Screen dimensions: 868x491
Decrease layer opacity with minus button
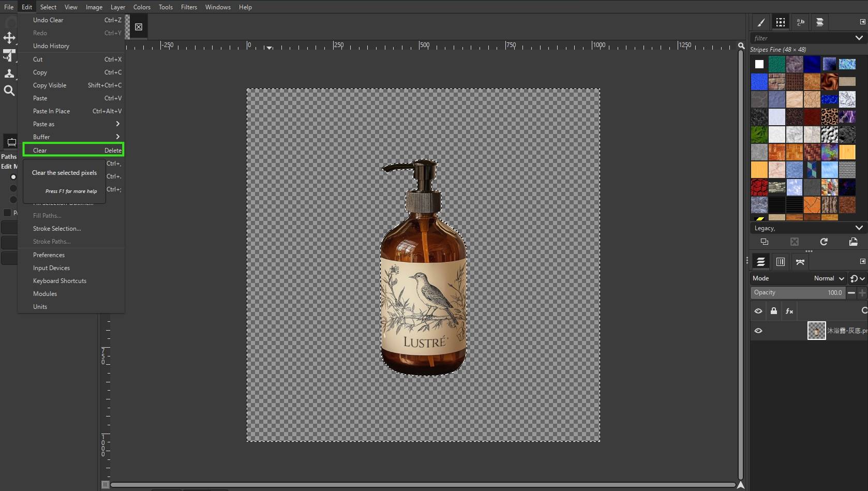851,292
